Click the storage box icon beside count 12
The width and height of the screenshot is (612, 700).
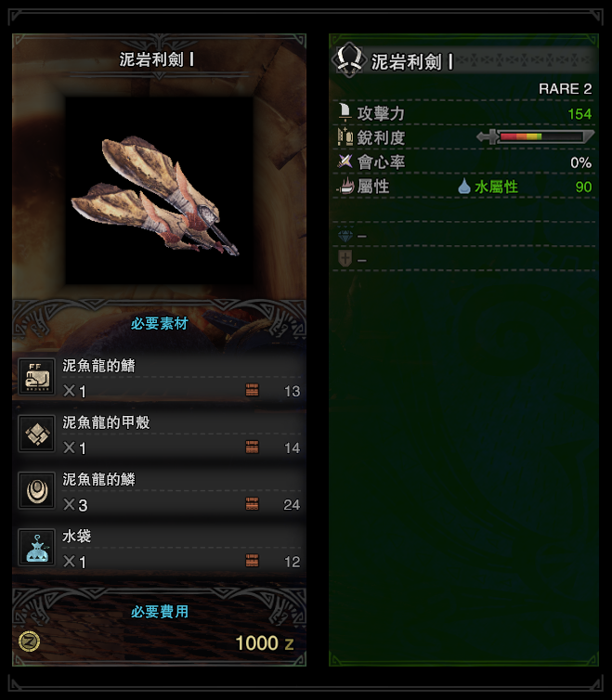252,561
